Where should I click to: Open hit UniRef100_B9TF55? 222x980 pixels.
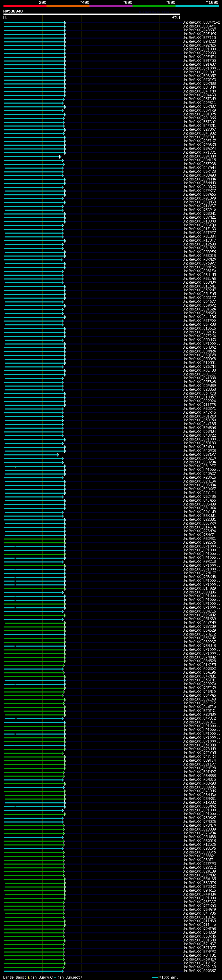click(x=199, y=60)
